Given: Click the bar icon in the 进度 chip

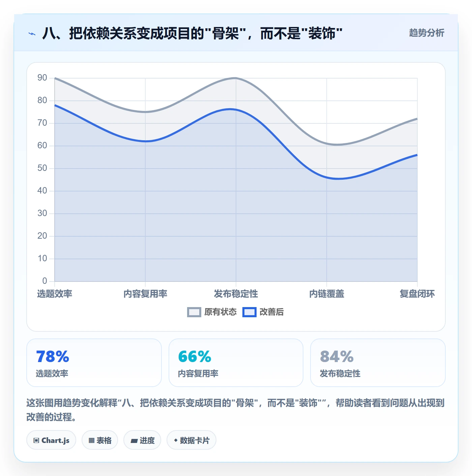Looking at the screenshot, I should point(134,441).
